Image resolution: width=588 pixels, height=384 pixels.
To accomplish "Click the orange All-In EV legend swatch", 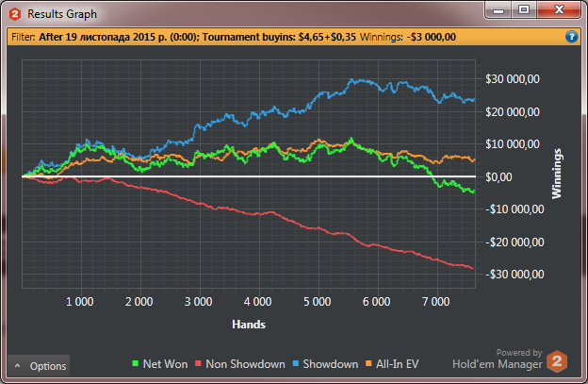I will tap(368, 363).
